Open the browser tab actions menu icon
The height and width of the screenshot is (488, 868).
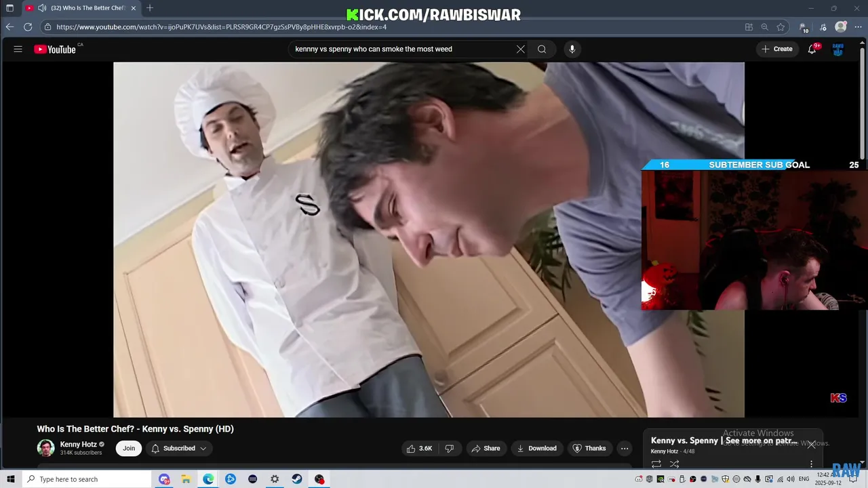(x=9, y=8)
